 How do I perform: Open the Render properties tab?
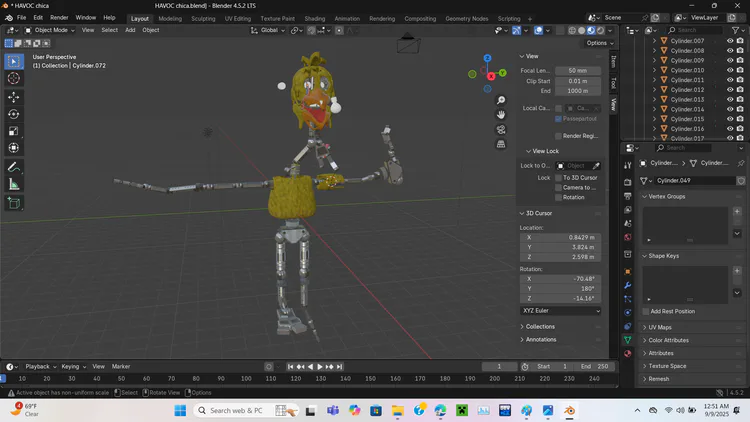tap(628, 182)
